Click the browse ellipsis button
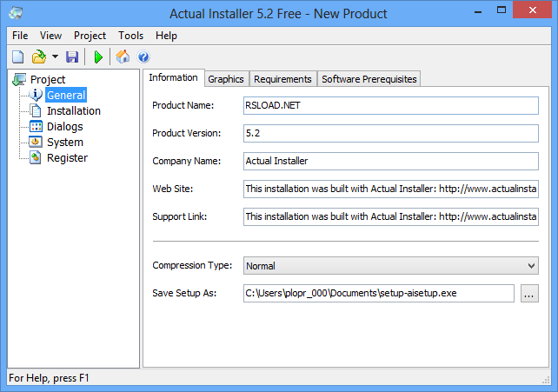Viewport: 558px width, 392px height. coord(529,294)
